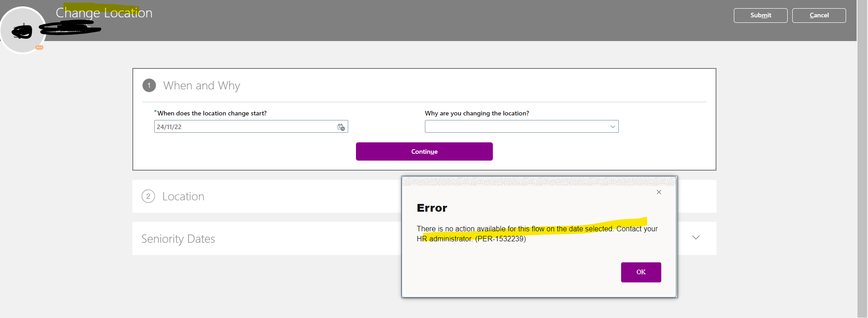Click the Cancel button

pos(819,15)
